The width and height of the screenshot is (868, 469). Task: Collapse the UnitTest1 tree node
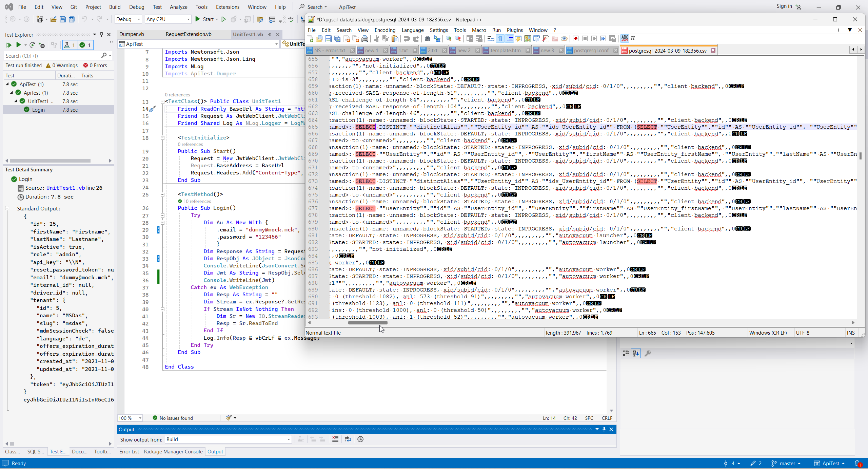click(16, 101)
